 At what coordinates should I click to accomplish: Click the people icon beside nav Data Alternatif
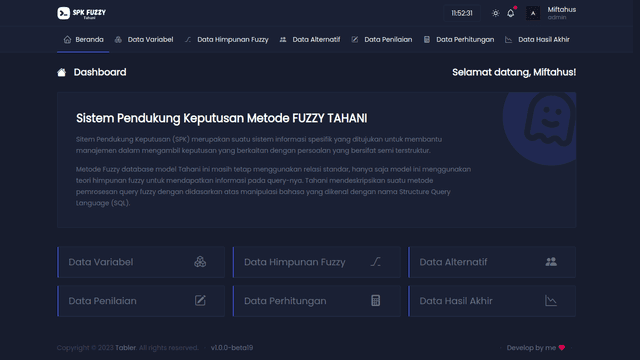tap(283, 40)
